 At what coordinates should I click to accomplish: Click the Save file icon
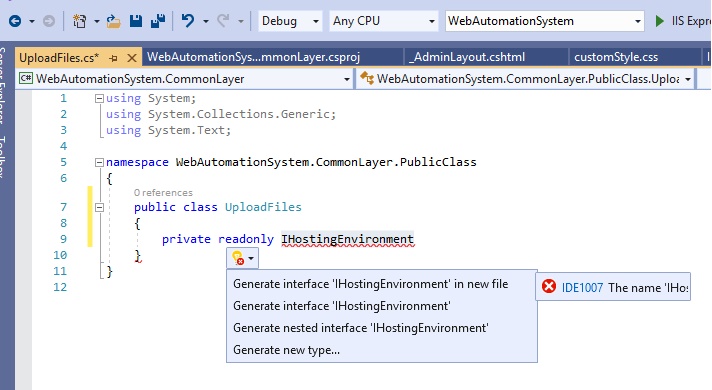(136, 21)
